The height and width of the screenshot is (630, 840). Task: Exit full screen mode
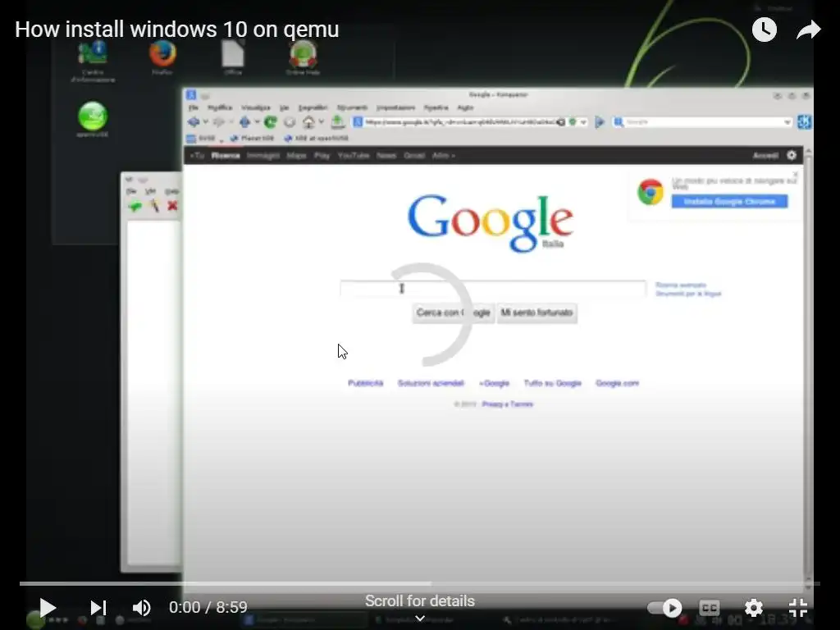[798, 608]
